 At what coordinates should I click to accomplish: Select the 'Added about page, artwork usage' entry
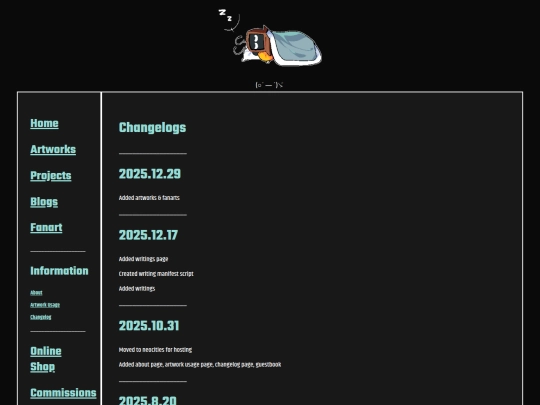coord(200,365)
